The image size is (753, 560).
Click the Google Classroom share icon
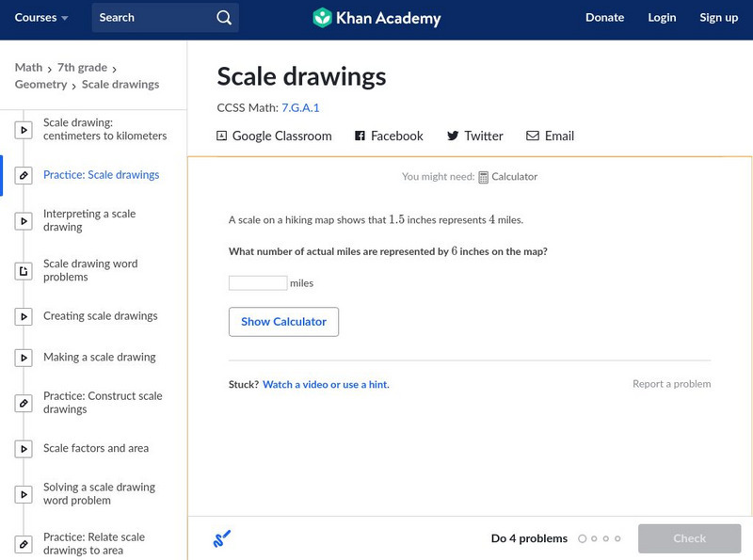tap(222, 136)
